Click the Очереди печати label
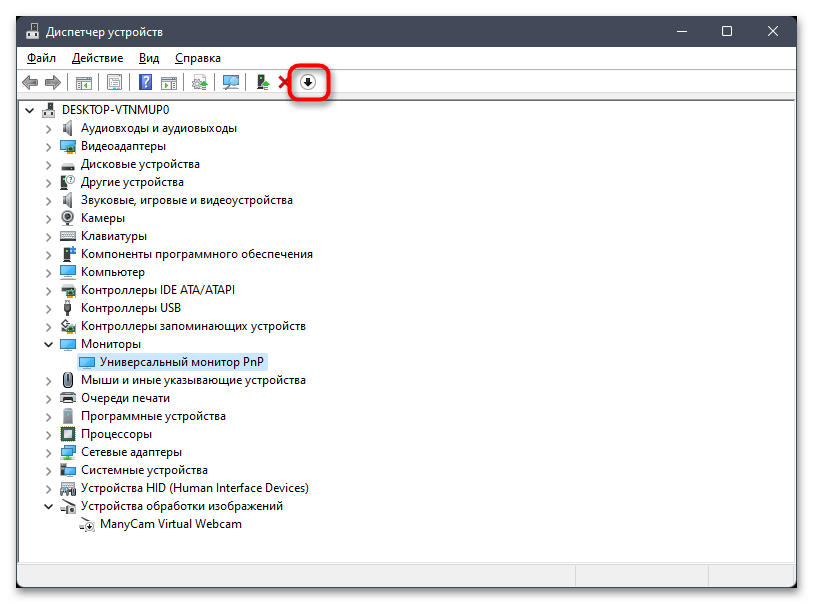This screenshot has width=813, height=604. [125, 398]
